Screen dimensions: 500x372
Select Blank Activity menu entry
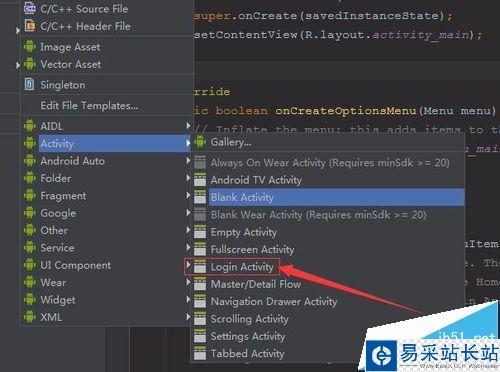pyautogui.click(x=328, y=197)
